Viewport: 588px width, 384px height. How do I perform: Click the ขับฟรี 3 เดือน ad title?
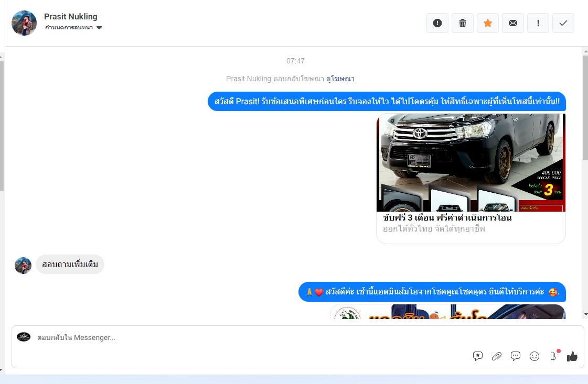coord(447,217)
